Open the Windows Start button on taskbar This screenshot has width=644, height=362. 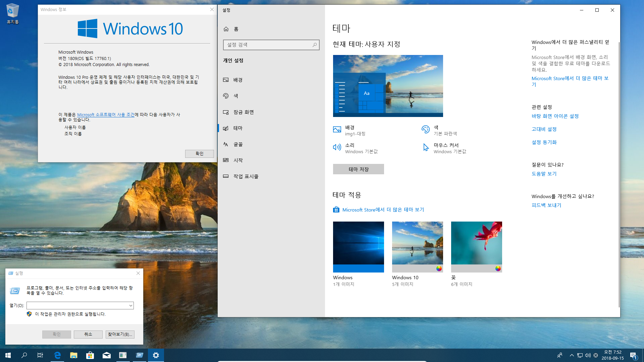[x=8, y=355]
